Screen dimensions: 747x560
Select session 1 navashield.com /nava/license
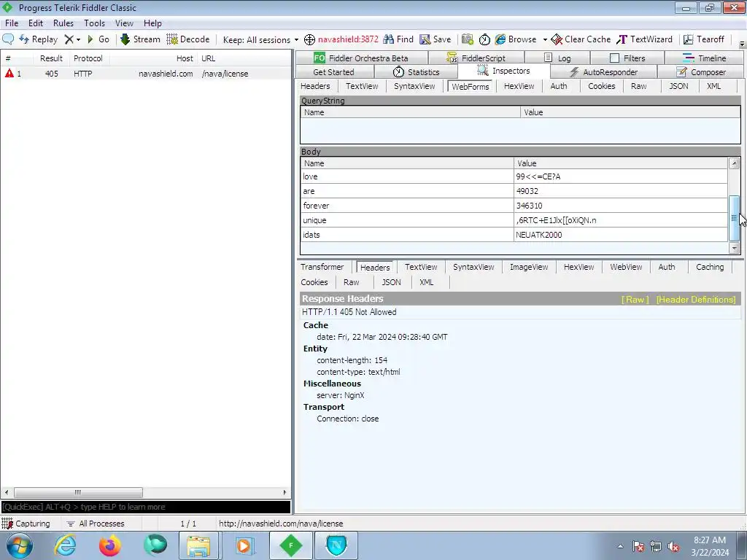(x=146, y=74)
